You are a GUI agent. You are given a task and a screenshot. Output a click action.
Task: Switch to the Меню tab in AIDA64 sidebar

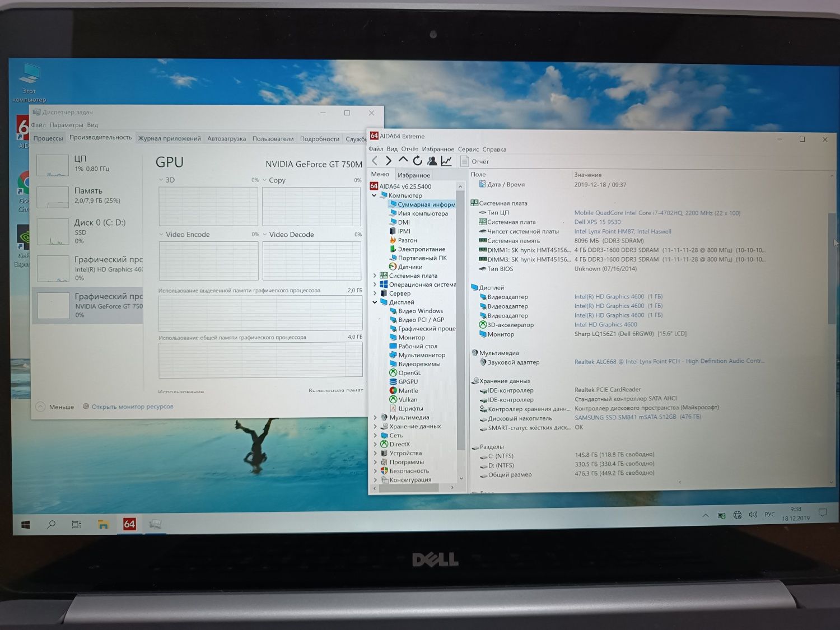380,174
